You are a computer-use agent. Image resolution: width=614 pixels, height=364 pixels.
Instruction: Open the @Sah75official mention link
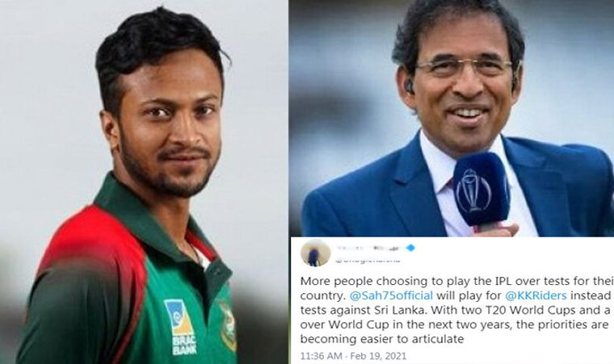click(x=391, y=295)
